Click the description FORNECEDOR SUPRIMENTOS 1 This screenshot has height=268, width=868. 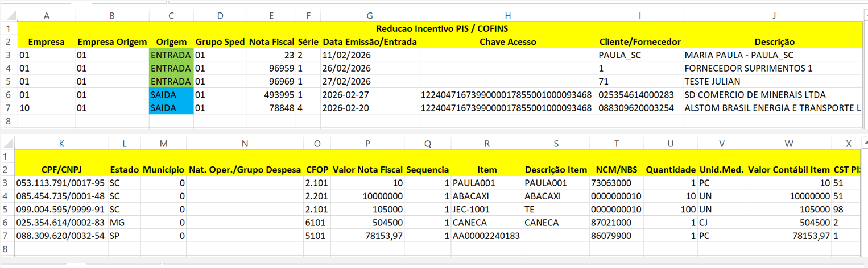point(774,68)
